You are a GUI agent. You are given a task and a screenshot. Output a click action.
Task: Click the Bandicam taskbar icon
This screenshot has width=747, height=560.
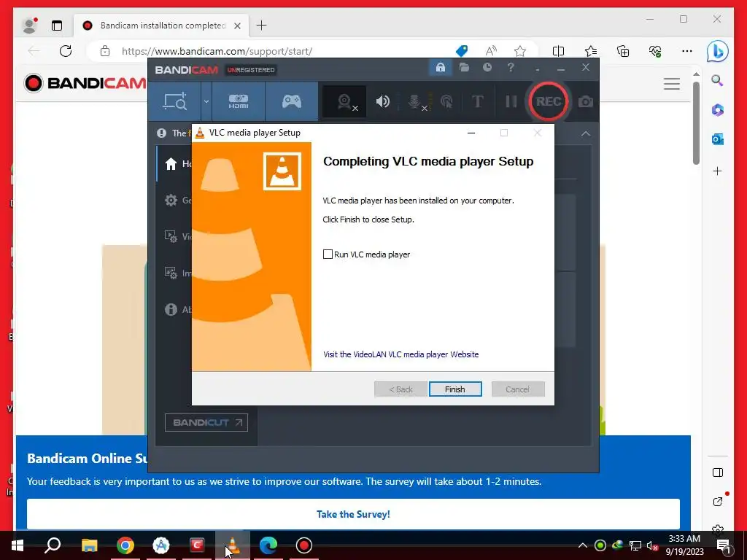[x=304, y=545]
